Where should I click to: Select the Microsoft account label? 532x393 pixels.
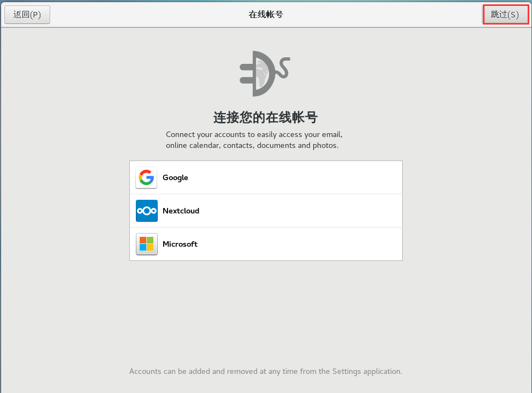[180, 244]
